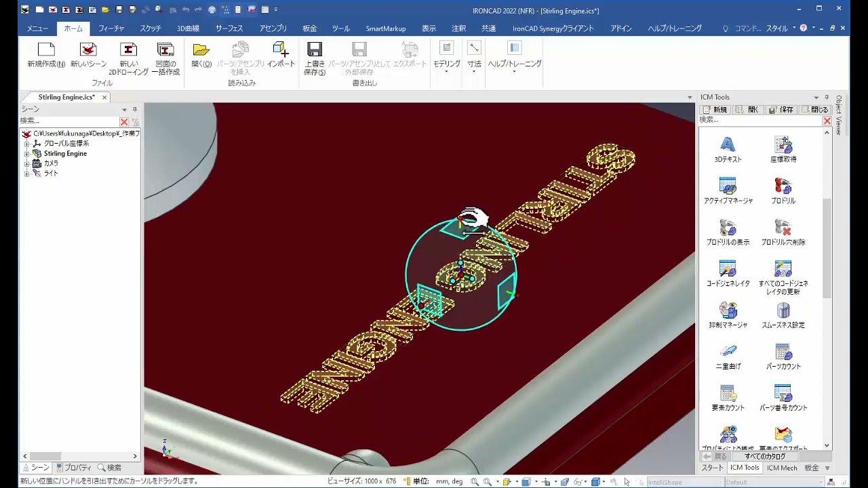Click the すべてのカタログ button

(x=765, y=456)
